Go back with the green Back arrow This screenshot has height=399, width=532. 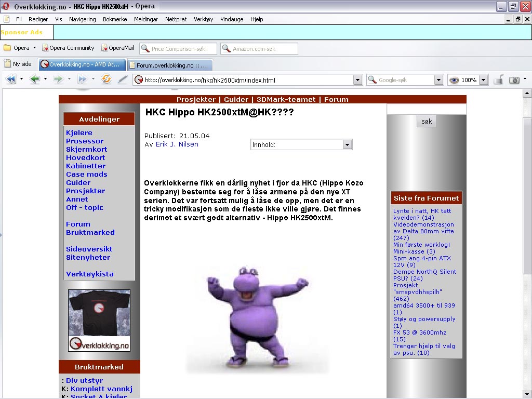tap(35, 79)
